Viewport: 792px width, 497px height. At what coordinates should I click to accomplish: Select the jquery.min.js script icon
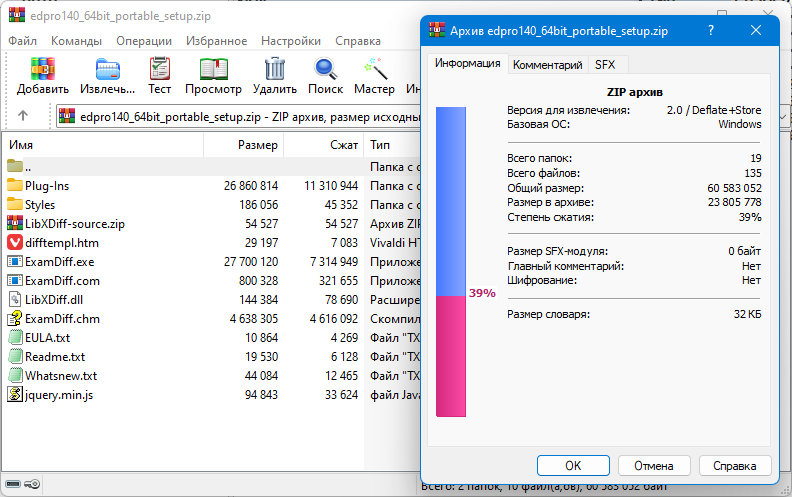(15, 394)
